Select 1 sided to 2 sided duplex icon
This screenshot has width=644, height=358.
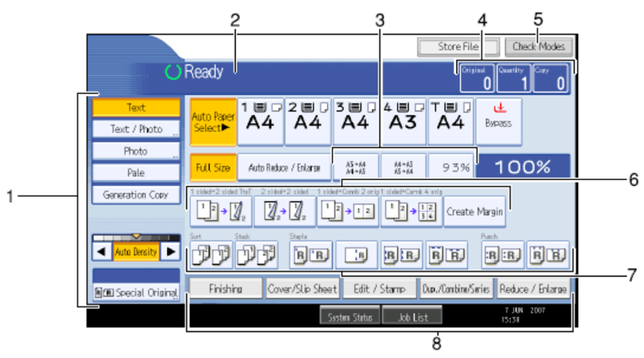221,212
